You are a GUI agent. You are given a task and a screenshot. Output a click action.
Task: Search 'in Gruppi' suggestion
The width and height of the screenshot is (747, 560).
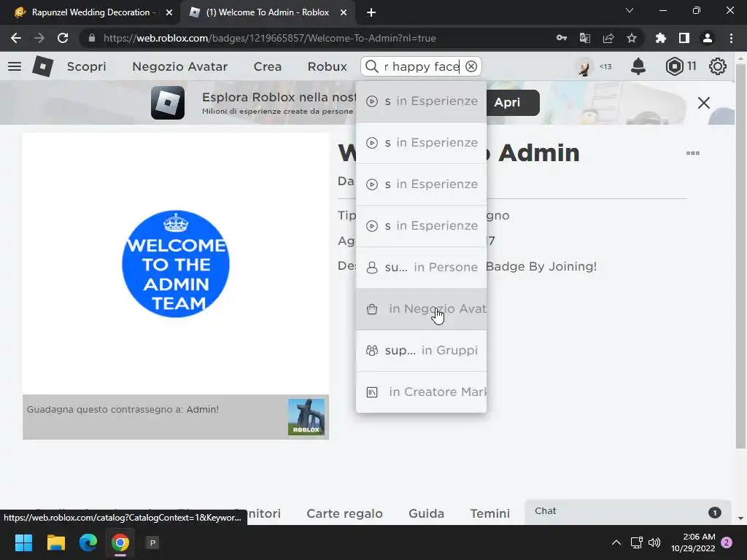(x=421, y=351)
